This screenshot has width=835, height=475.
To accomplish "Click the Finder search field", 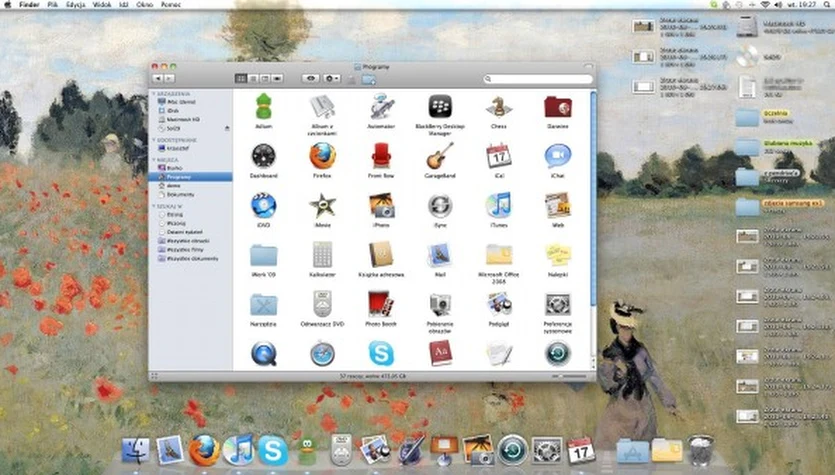I will [535, 78].
